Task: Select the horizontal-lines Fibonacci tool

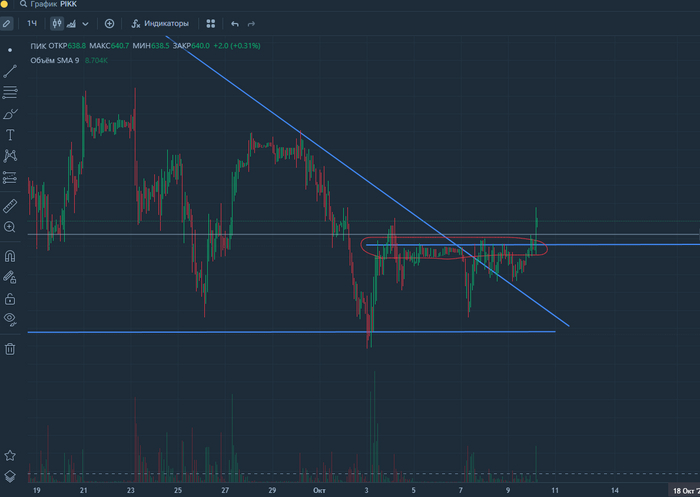Action: [x=10, y=92]
